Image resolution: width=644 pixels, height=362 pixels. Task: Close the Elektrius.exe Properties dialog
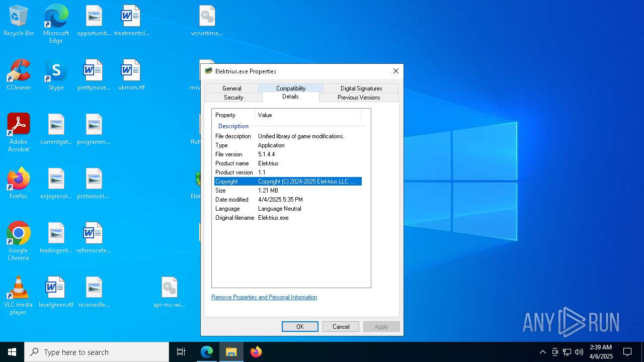396,71
